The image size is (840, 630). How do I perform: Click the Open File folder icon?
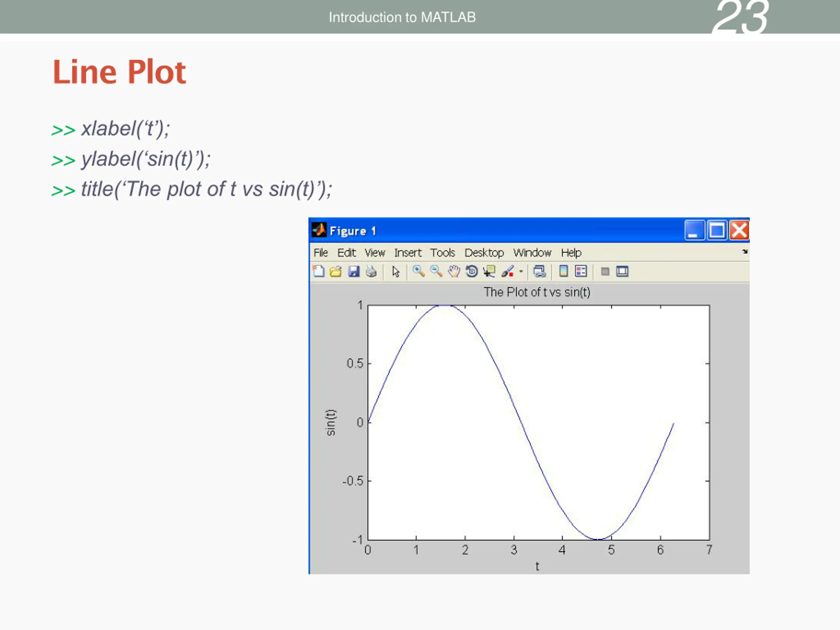coord(336,271)
